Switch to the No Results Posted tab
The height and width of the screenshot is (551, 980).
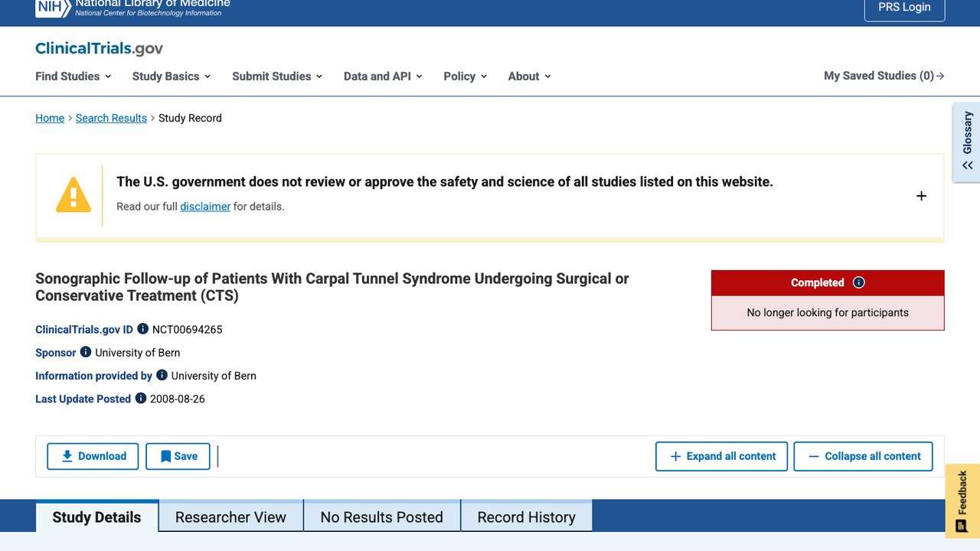[x=381, y=517]
